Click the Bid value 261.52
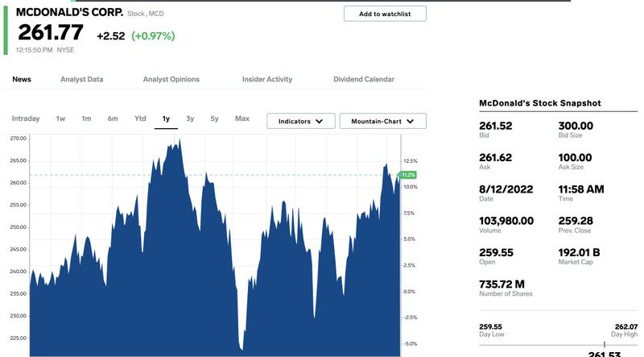This screenshot has height=357, width=644. (496, 126)
